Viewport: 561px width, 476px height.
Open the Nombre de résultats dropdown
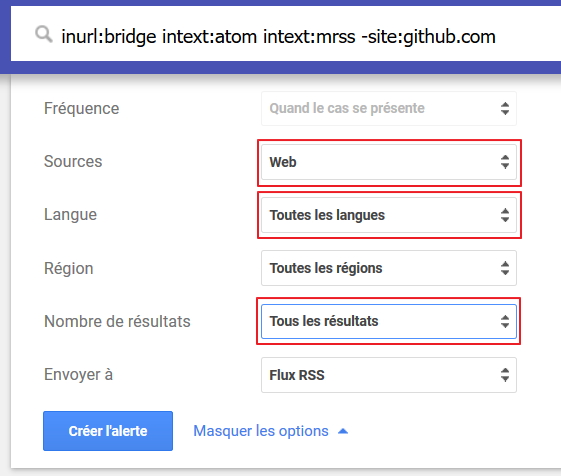[x=389, y=321]
